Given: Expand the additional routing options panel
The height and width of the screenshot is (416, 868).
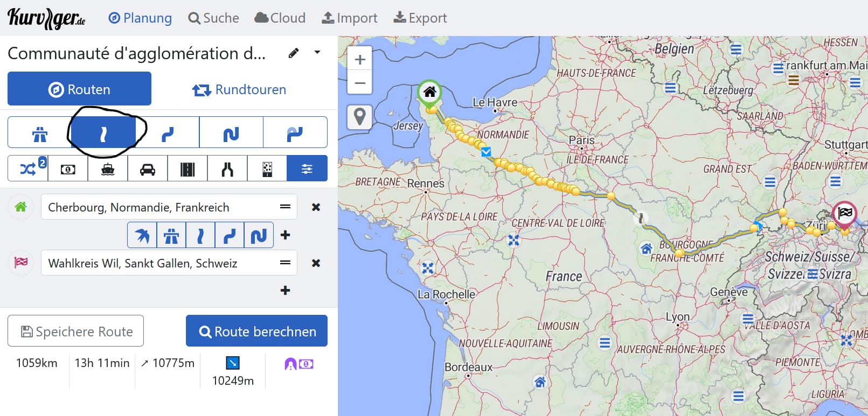Looking at the screenshot, I should pos(307,169).
